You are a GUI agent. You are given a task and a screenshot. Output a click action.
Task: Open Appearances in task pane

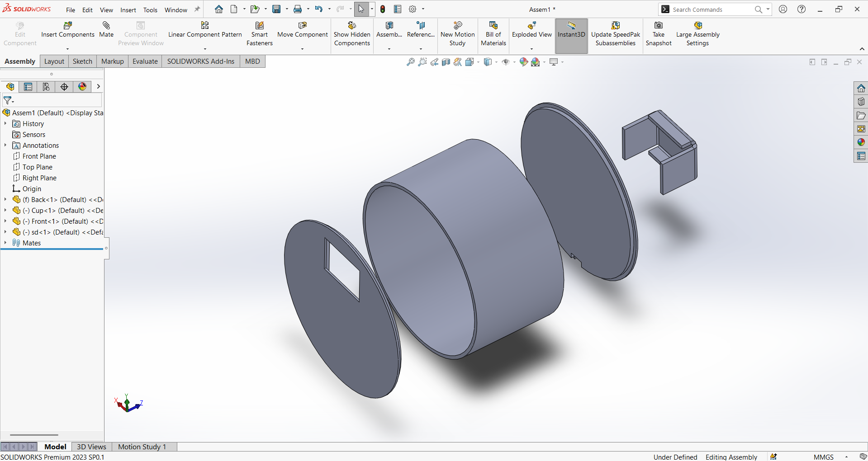pos(861,142)
